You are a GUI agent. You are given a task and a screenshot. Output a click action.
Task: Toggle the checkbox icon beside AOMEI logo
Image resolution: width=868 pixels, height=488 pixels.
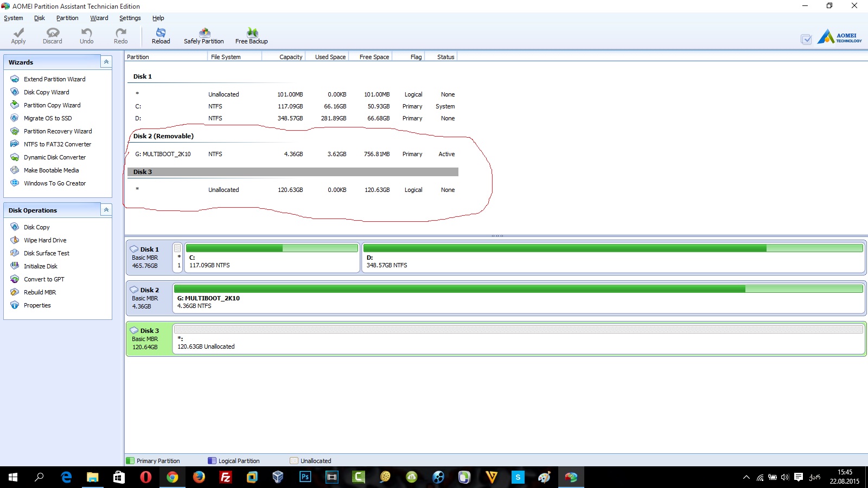coord(806,39)
